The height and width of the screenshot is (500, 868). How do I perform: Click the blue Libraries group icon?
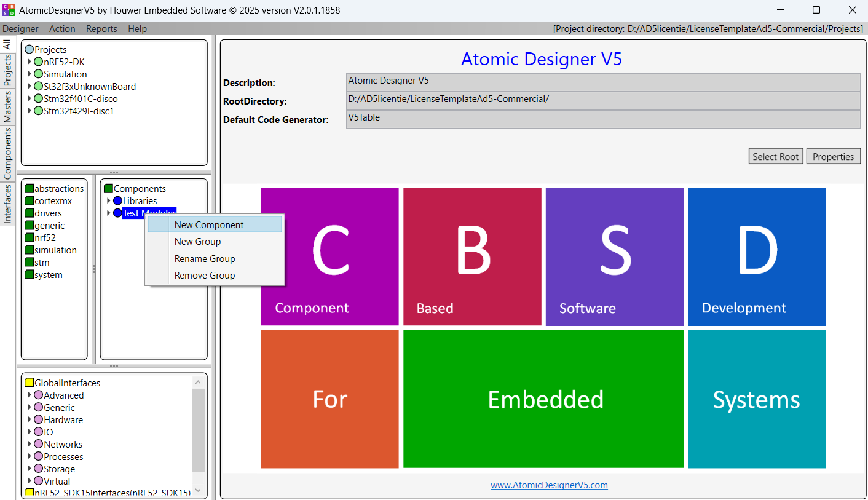117,201
